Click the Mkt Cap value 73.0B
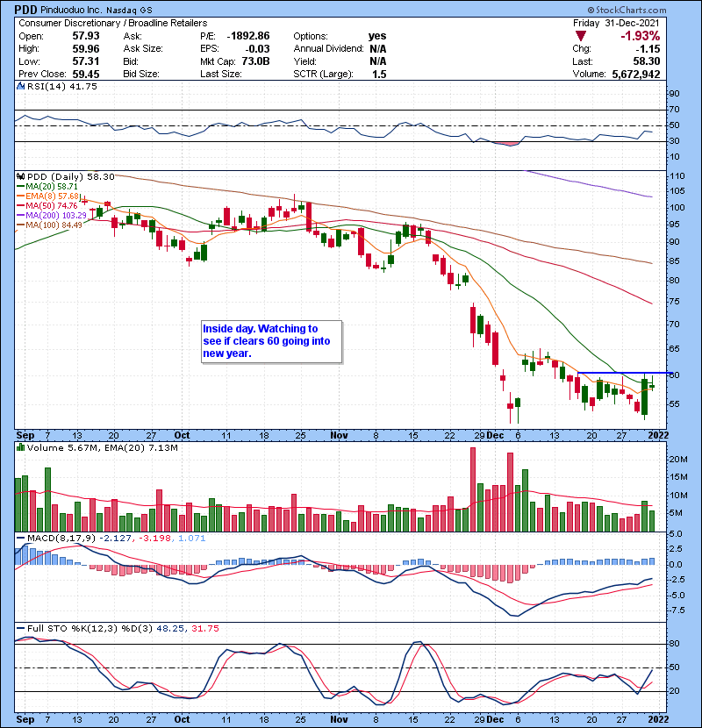This screenshot has height=728, width=702. (255, 61)
